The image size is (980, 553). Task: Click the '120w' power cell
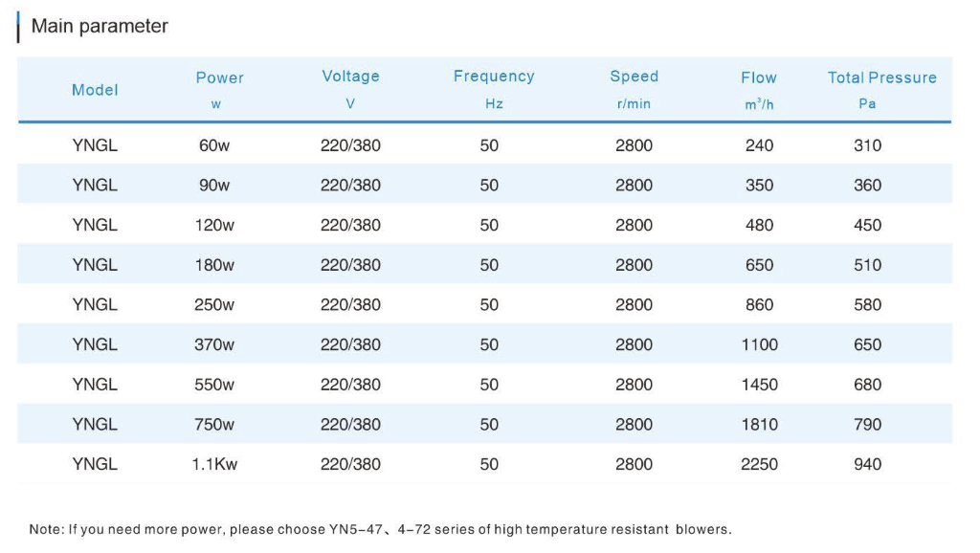(214, 226)
